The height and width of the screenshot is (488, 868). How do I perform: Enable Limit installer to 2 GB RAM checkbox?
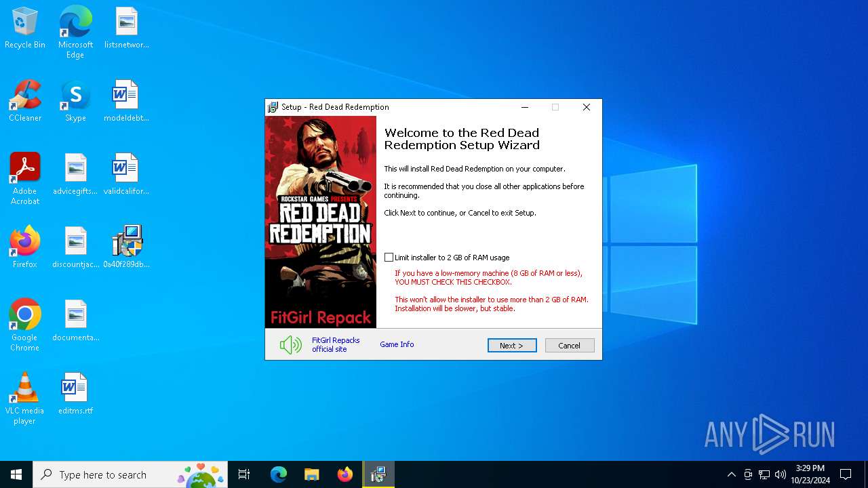pos(389,258)
